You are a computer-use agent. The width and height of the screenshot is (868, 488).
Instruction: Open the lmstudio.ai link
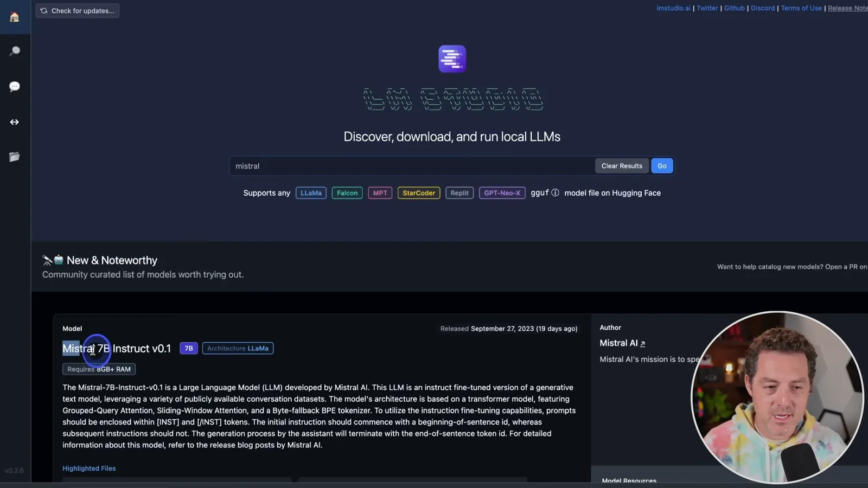click(x=673, y=8)
